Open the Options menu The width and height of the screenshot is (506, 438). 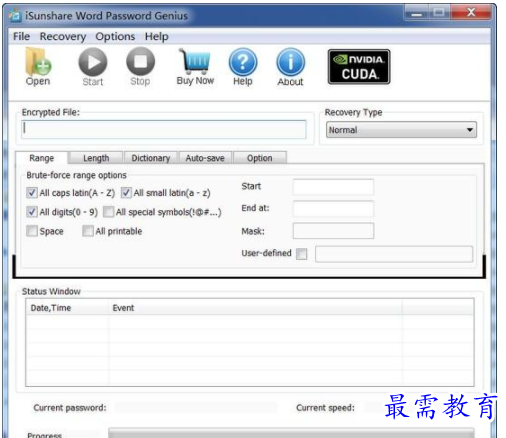point(115,36)
